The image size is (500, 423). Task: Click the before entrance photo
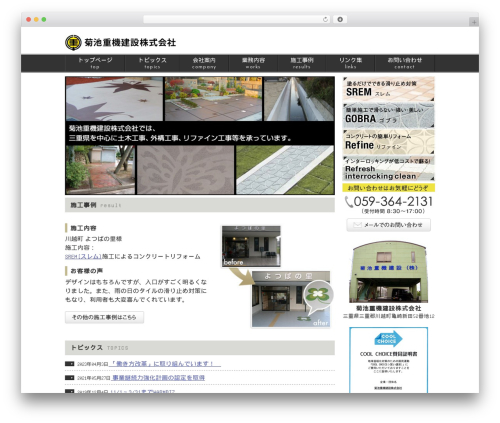(x=251, y=246)
